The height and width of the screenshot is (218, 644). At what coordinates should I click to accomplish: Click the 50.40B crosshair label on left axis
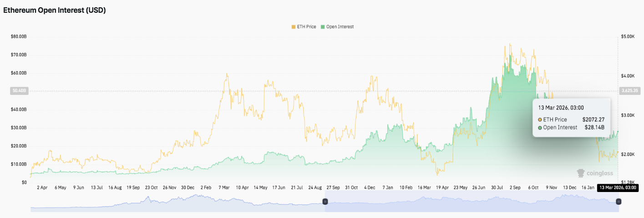[x=19, y=91]
